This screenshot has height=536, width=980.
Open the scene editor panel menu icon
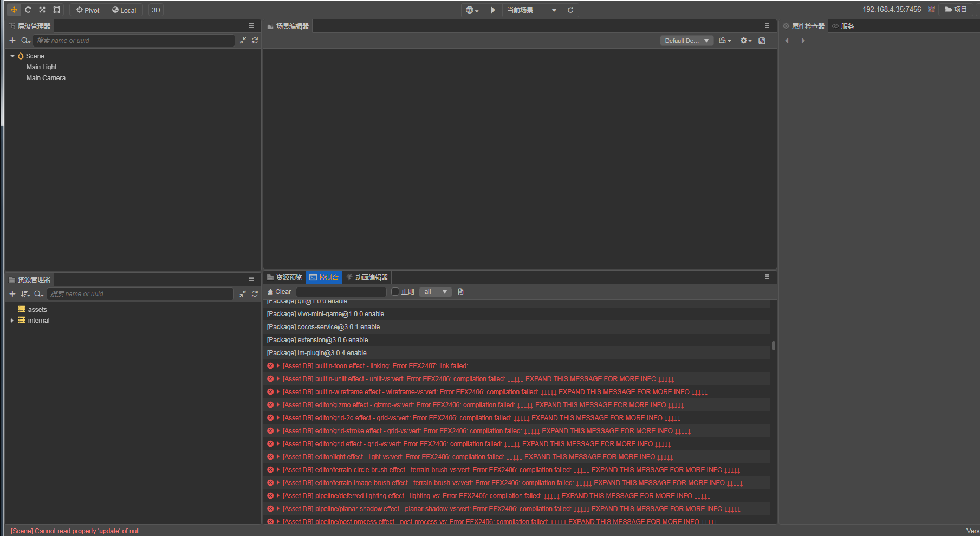point(767,25)
